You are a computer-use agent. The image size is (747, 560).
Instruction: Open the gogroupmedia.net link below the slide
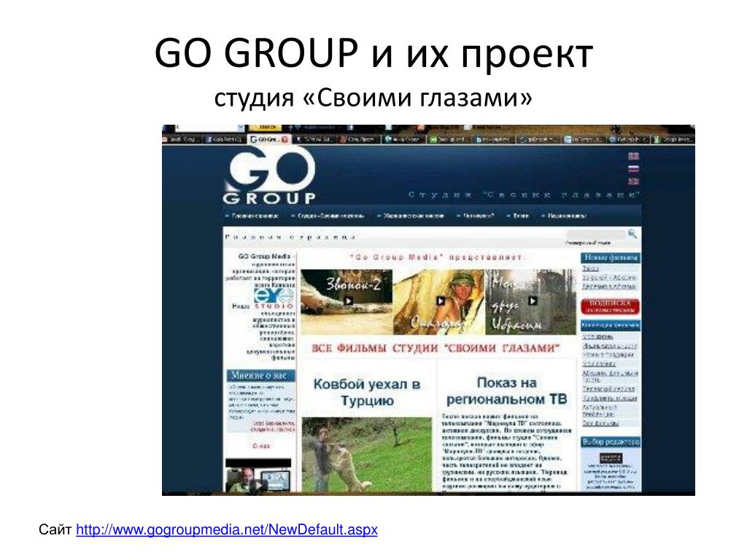[227, 529]
